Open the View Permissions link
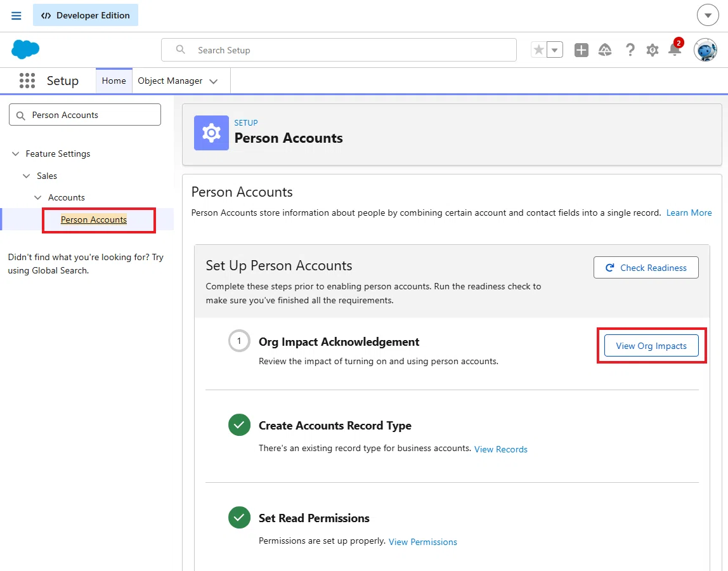 pyautogui.click(x=422, y=542)
